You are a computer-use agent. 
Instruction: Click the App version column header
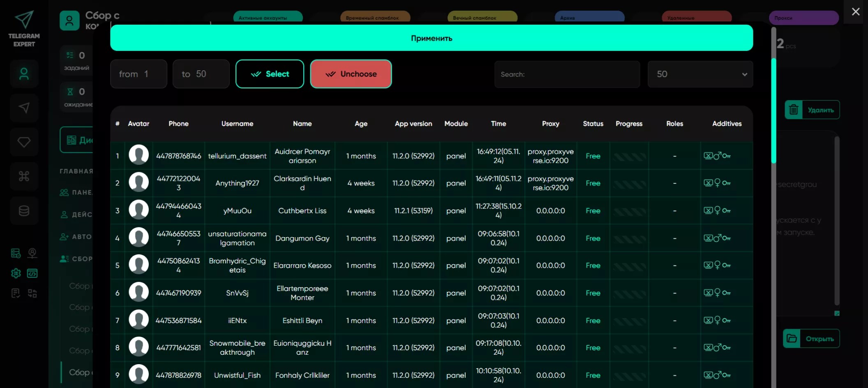413,123
